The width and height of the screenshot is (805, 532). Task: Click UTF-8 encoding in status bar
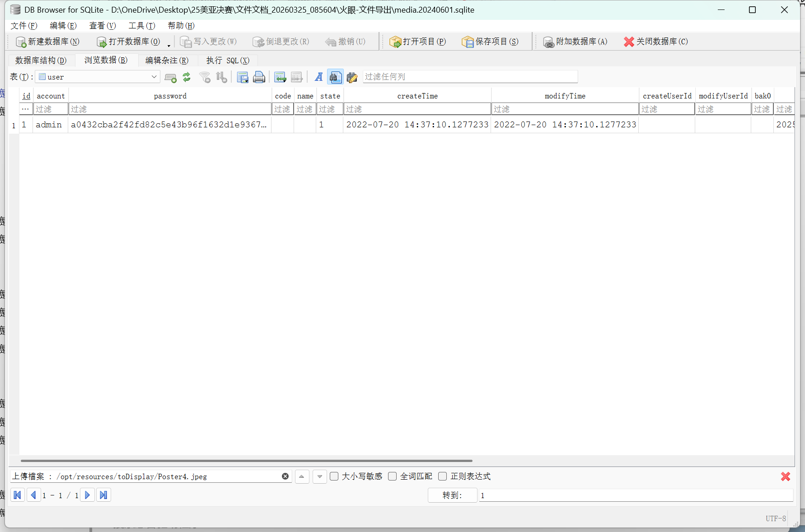(x=776, y=518)
